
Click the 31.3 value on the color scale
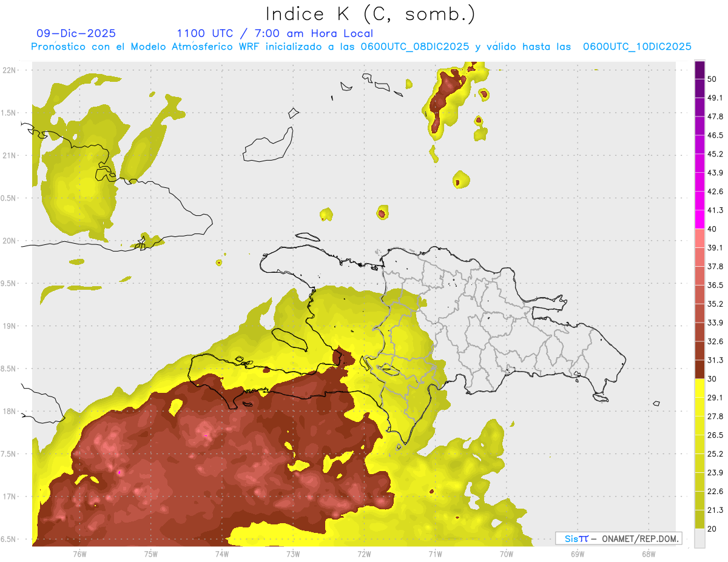[715, 360]
